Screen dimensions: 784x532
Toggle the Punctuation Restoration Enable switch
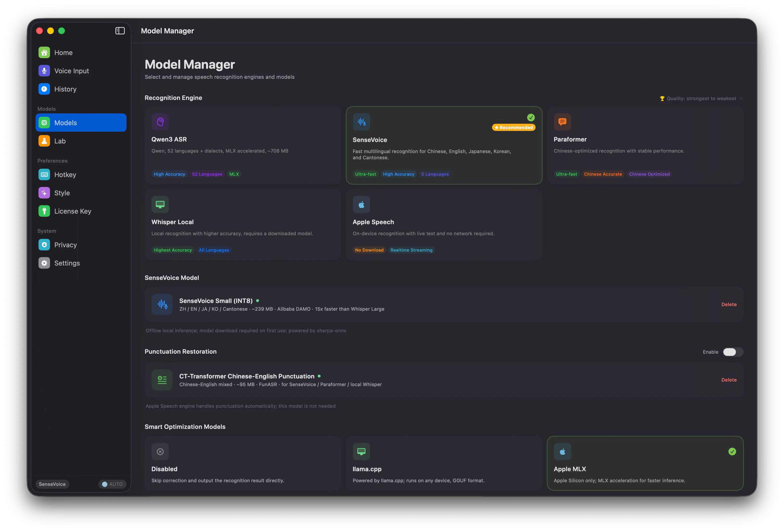733,352
